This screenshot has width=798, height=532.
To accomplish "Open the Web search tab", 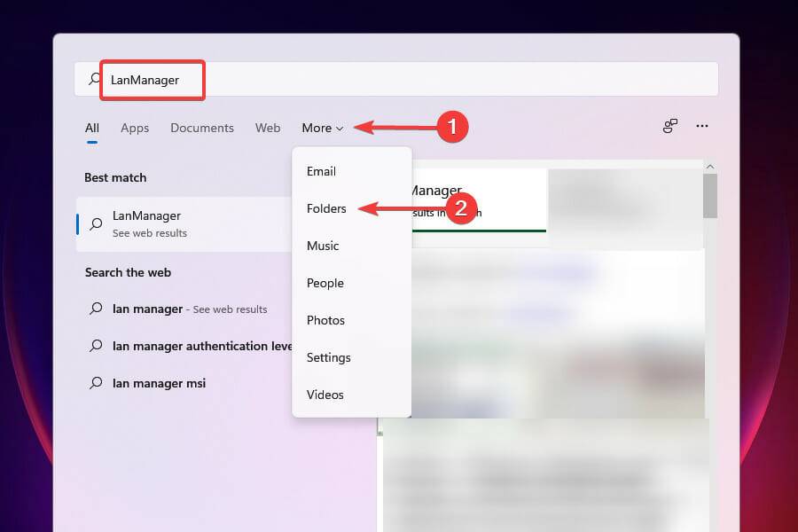I will pyautogui.click(x=267, y=128).
